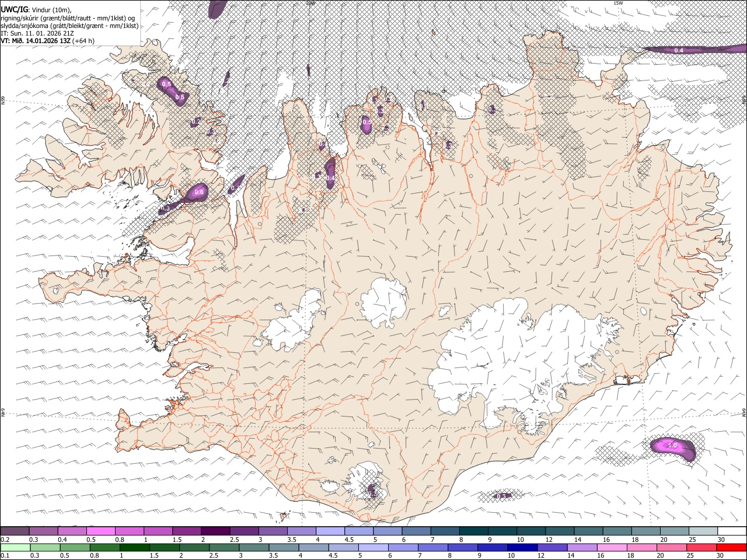Click the '20W' longitude label
The height and width of the screenshot is (560, 747).
coord(310,3)
